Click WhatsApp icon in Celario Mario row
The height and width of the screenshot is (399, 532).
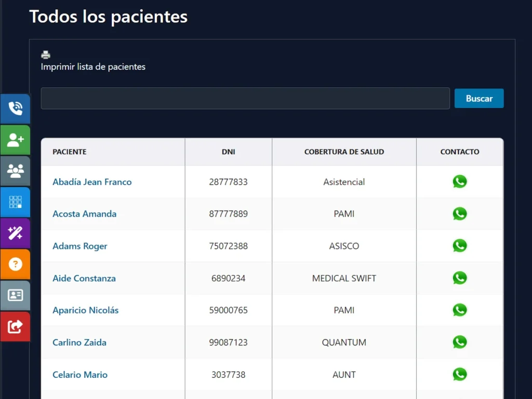pyautogui.click(x=460, y=374)
